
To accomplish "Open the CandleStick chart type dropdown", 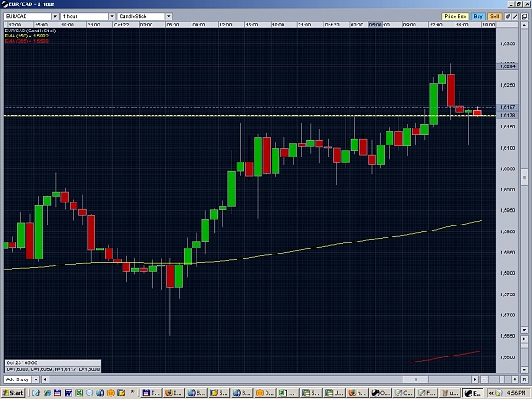I will (169, 16).
